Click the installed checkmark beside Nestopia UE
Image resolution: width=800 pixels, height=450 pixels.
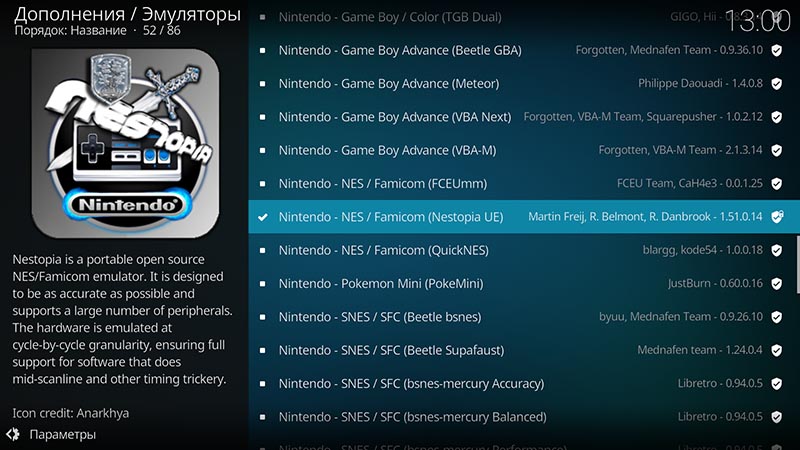(x=263, y=217)
